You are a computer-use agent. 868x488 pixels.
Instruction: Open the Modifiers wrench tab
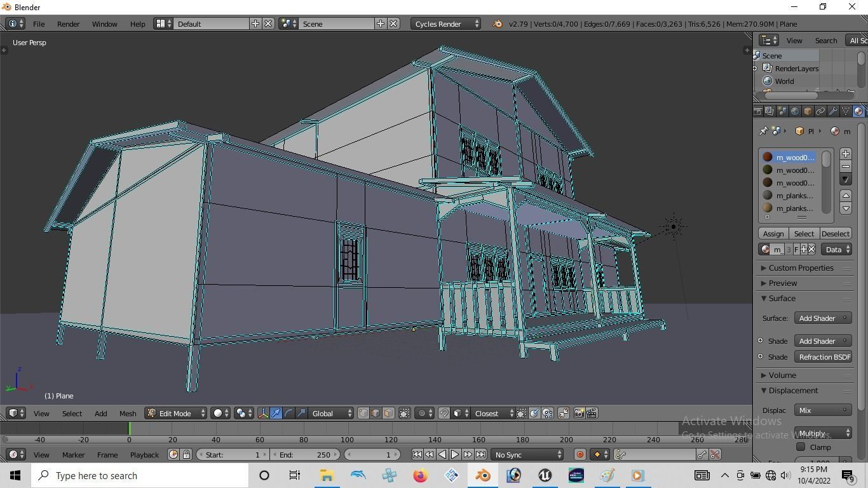(833, 111)
